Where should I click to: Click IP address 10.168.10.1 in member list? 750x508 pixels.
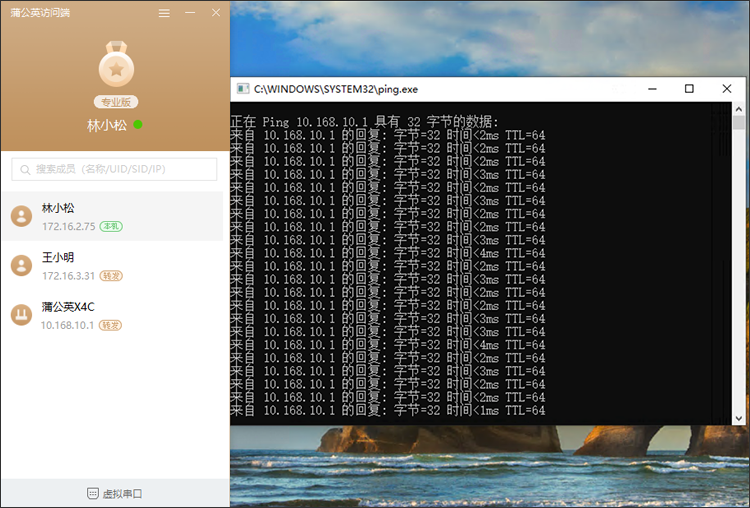click(x=67, y=325)
